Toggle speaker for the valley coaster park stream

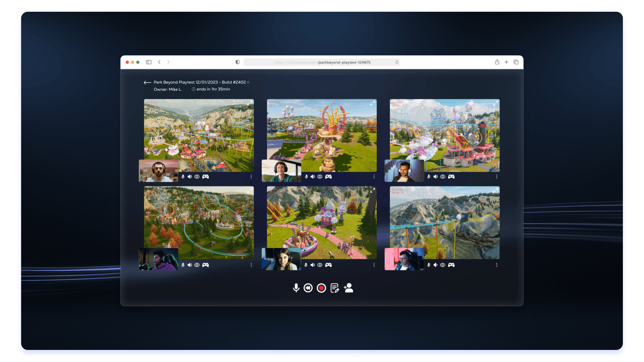coord(190,177)
